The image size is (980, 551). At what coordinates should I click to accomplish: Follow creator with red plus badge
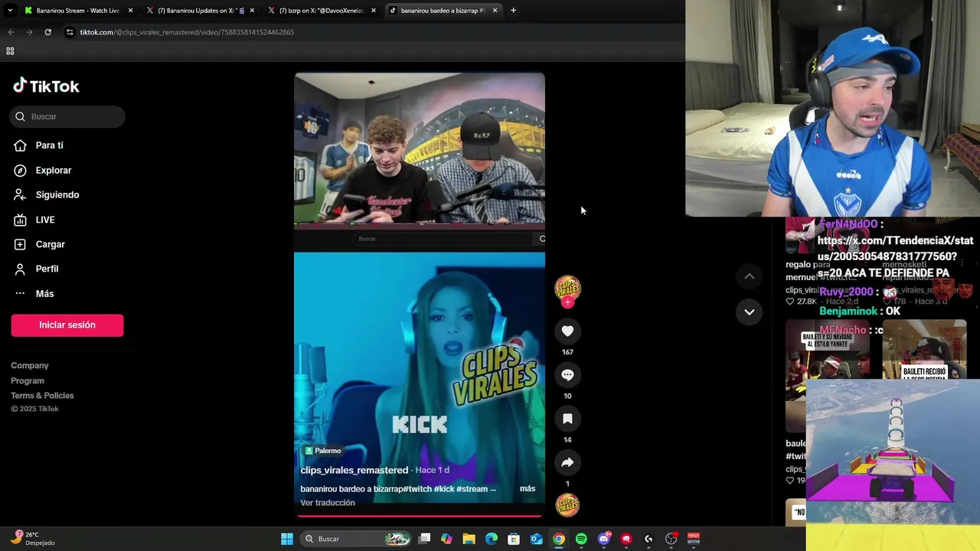[567, 302]
